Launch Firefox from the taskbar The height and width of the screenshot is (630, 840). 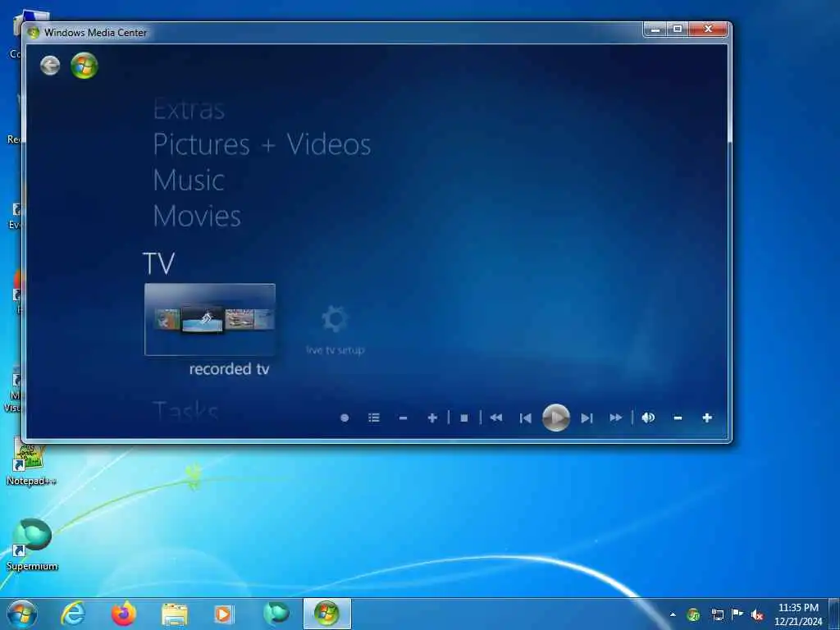pos(124,614)
